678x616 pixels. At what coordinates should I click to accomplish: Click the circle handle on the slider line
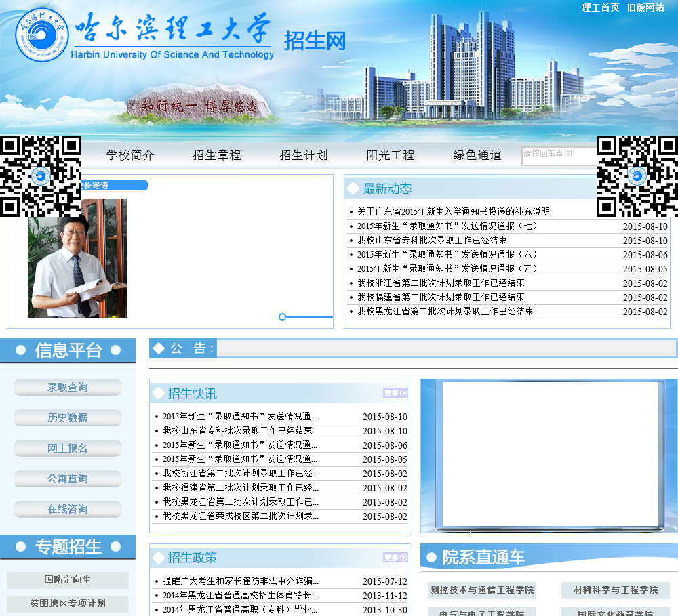(282, 317)
